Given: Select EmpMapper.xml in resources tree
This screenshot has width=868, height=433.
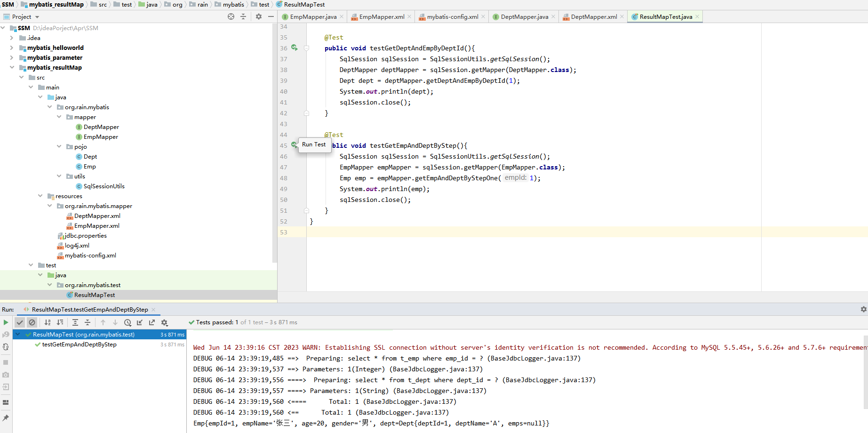Looking at the screenshot, I should [97, 226].
